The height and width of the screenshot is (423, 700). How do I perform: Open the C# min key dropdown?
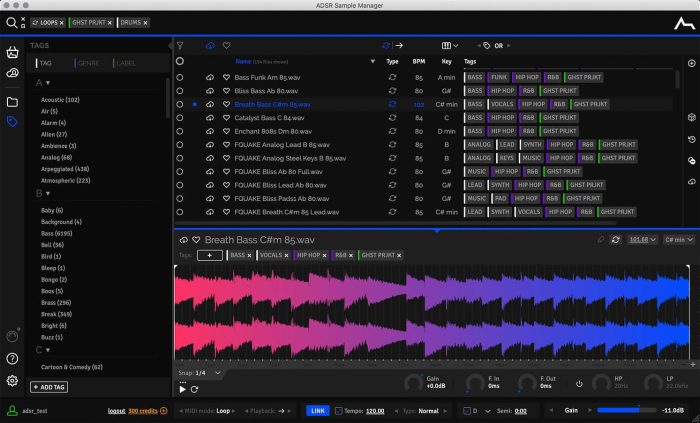click(x=679, y=240)
